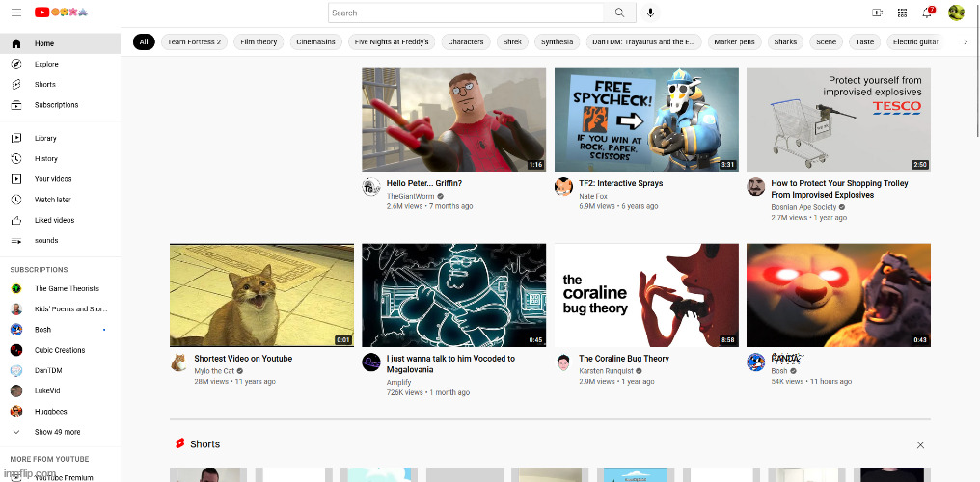Image resolution: width=980 pixels, height=482 pixels.
Task: Play the coraline bug theory thumbnail
Action: pyautogui.click(x=646, y=295)
